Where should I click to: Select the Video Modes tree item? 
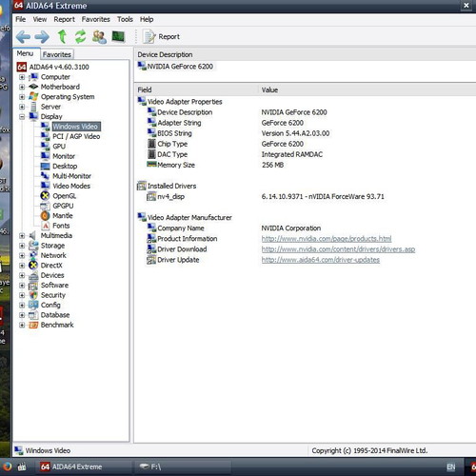click(71, 186)
